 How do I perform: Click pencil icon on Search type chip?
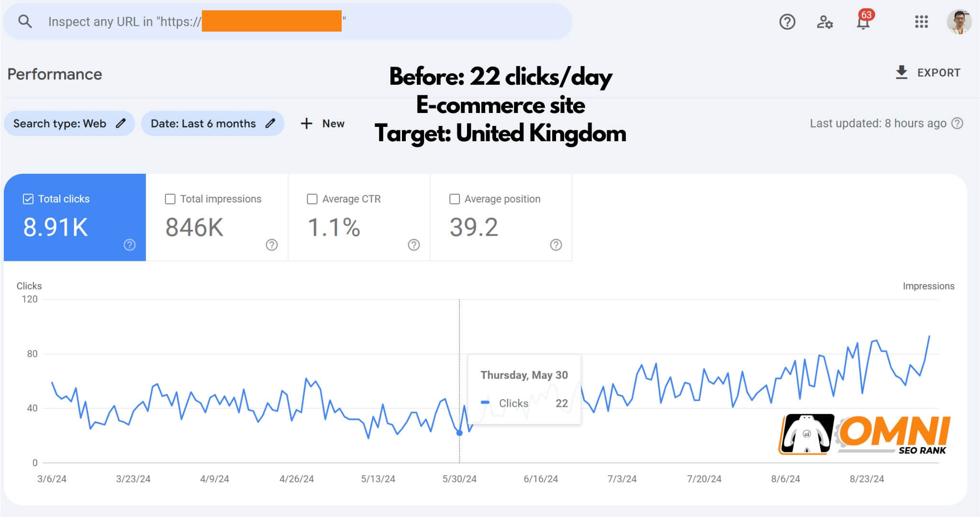click(121, 124)
